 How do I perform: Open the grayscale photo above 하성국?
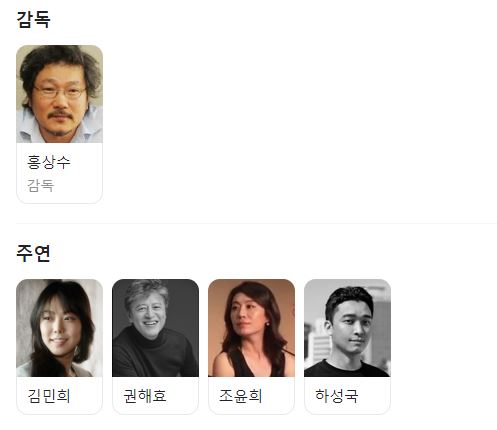click(x=347, y=328)
